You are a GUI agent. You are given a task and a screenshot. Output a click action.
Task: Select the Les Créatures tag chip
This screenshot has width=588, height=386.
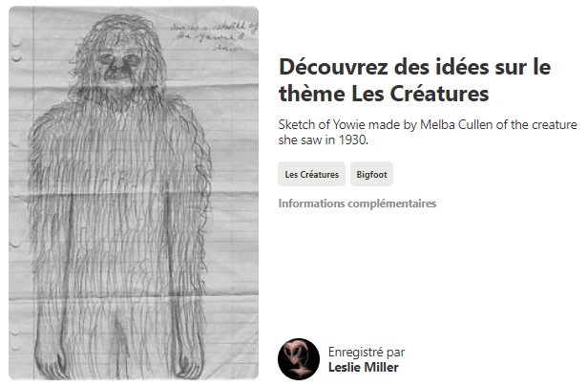[x=311, y=174]
